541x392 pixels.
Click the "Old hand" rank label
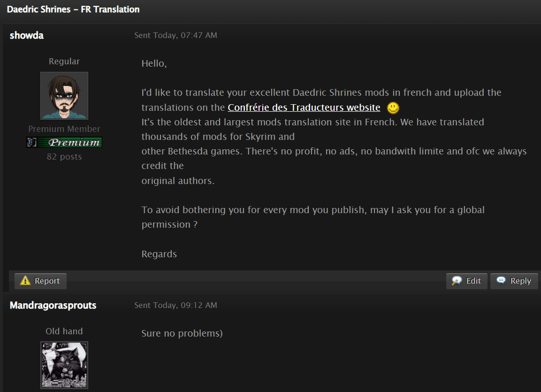pyautogui.click(x=64, y=331)
